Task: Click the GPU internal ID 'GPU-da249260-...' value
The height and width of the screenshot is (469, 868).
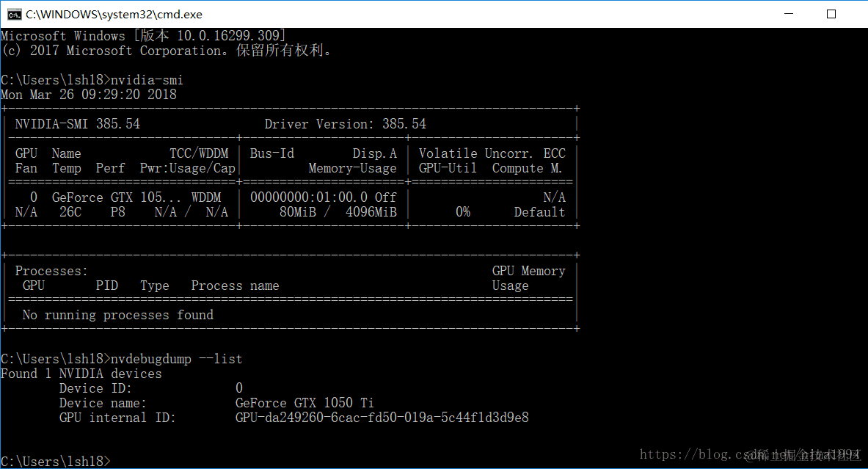Action: (382, 418)
